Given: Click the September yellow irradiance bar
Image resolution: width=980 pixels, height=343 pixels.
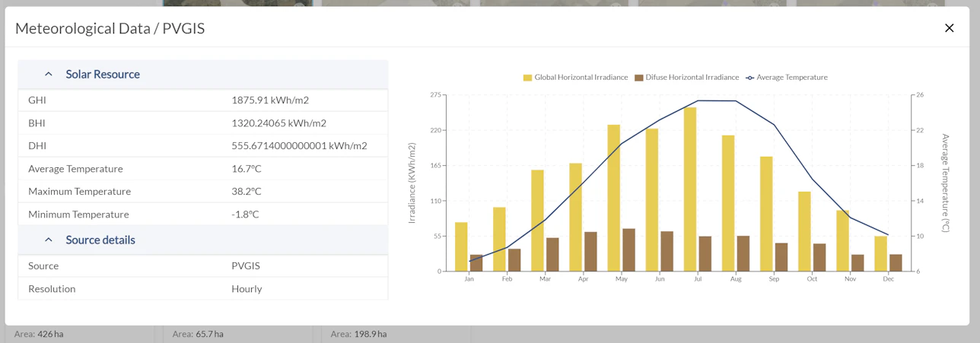Looking at the screenshot, I should click(766, 214).
